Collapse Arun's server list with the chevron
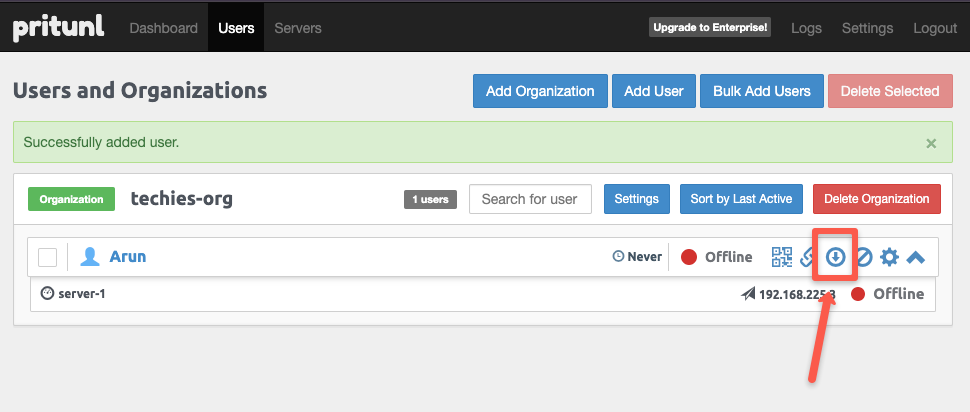Image resolution: width=970 pixels, height=412 pixels. pyautogui.click(x=916, y=257)
